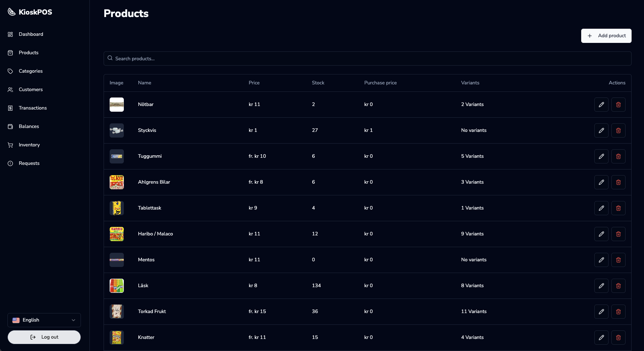The image size is (644, 351).
Task: Click the Add product button
Action: point(606,36)
